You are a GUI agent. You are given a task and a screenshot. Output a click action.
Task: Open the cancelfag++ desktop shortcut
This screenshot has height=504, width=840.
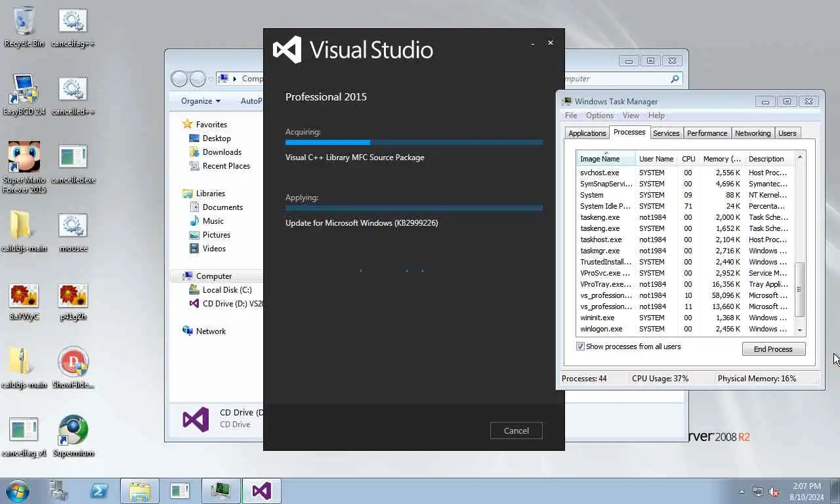point(73,27)
